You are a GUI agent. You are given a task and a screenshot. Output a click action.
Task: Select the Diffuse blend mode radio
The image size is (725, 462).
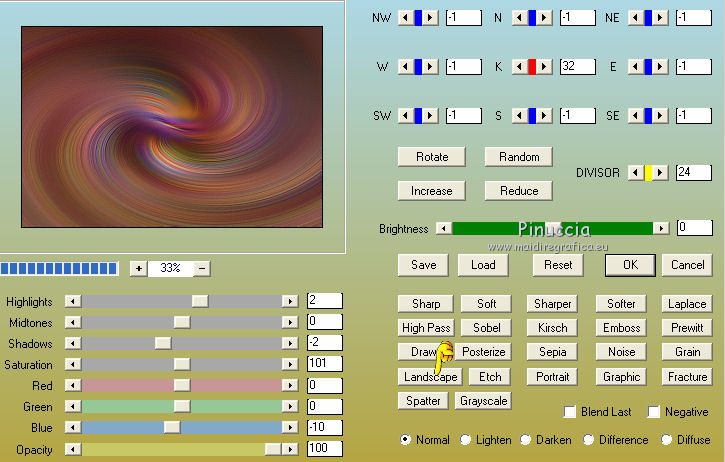666,439
